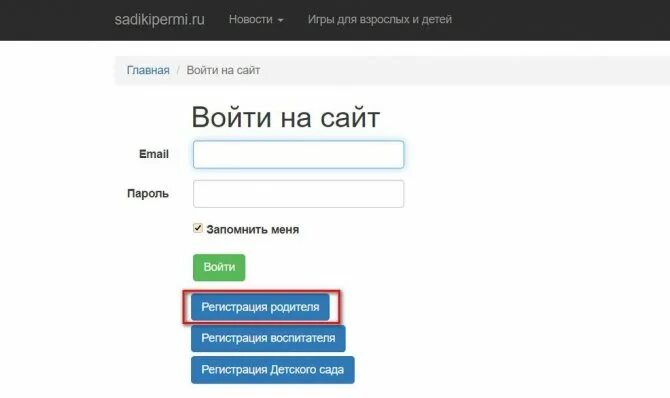This screenshot has width=670, height=398.
Task: Expand the Новости dropdown menu
Action: point(256,20)
